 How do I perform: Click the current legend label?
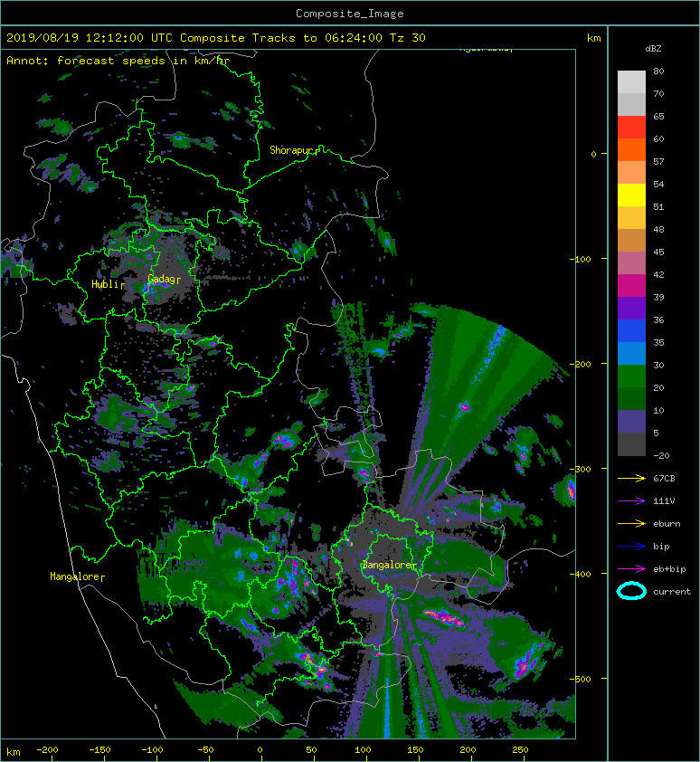(x=672, y=592)
